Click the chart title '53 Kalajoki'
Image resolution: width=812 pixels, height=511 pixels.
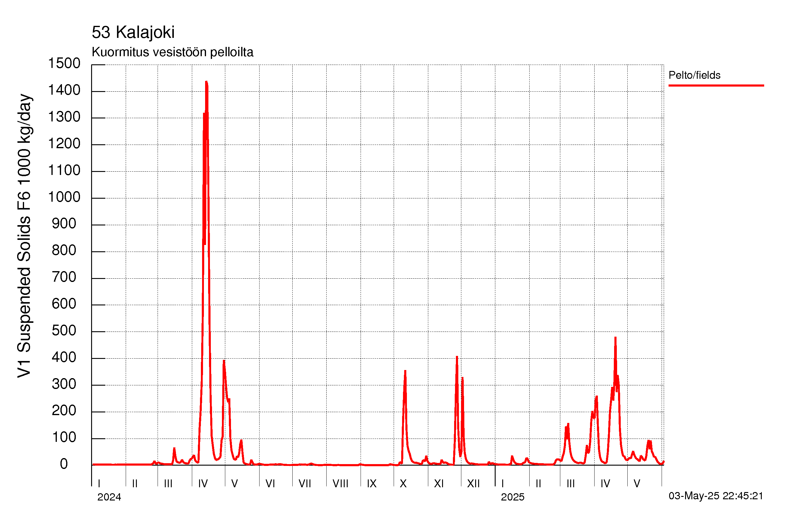pos(133,32)
